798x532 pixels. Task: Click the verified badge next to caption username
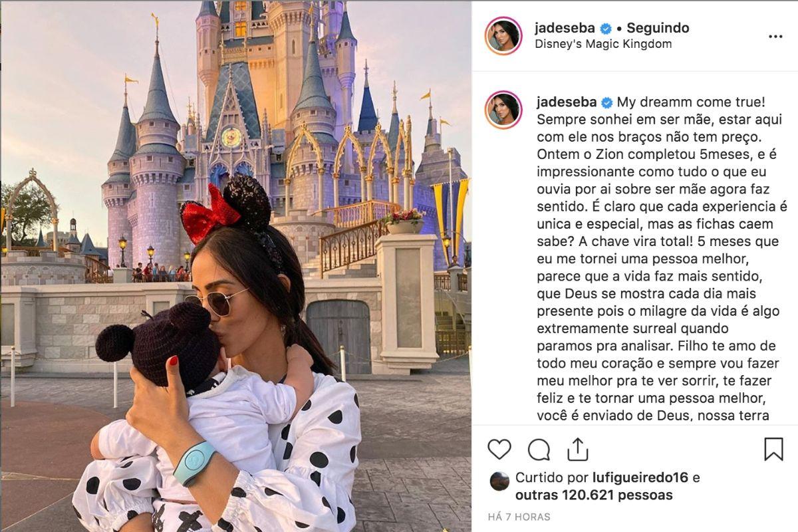coord(606,102)
